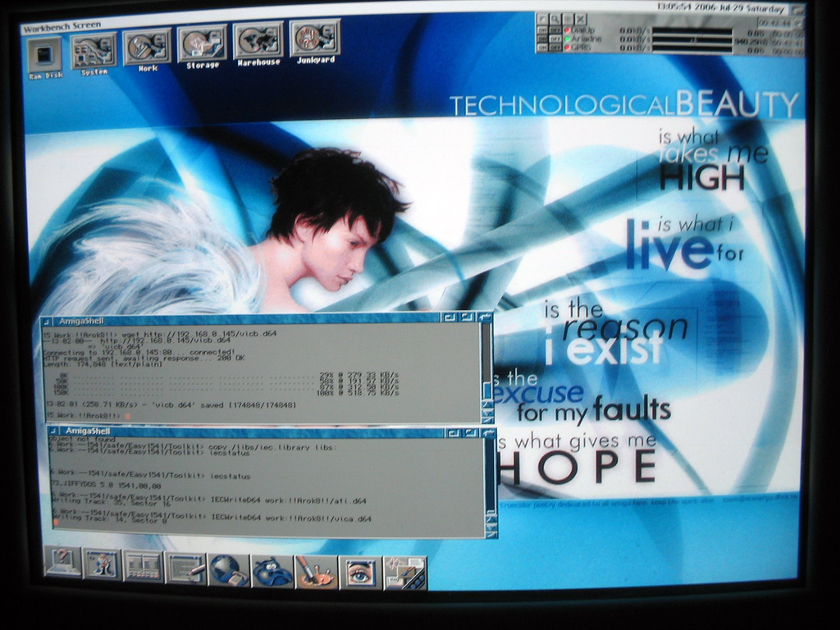Click the blue hippo icon in dock
Viewport: 840px width, 630px height.
(x=272, y=571)
